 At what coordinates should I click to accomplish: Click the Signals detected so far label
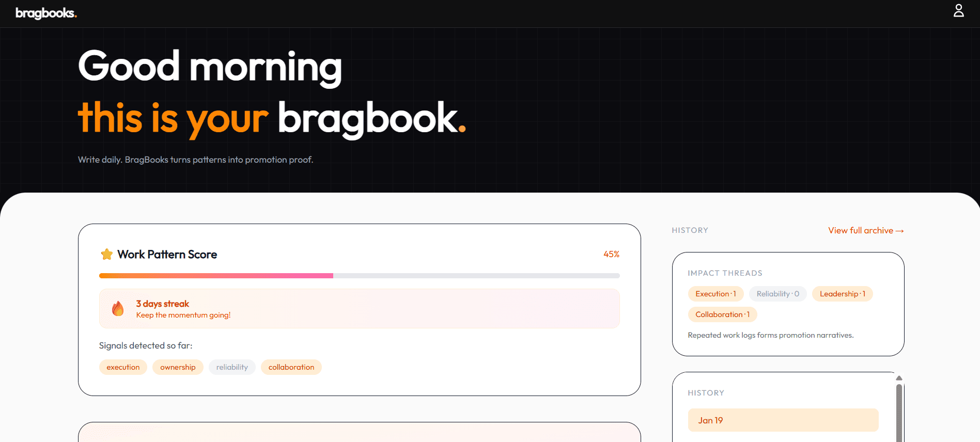coord(146,345)
